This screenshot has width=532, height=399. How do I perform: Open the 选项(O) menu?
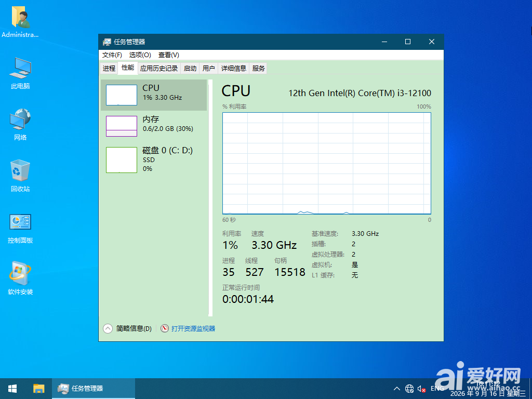pos(140,55)
